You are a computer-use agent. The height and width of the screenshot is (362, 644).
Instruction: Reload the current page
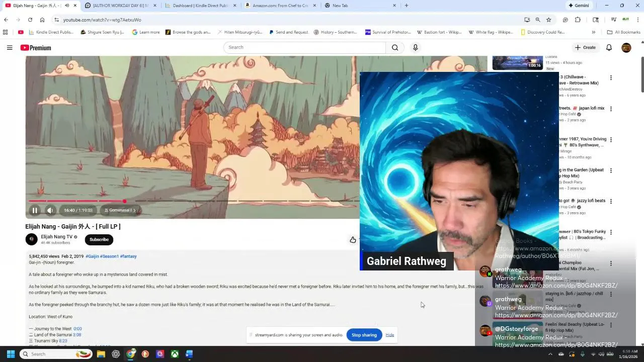coord(30,20)
